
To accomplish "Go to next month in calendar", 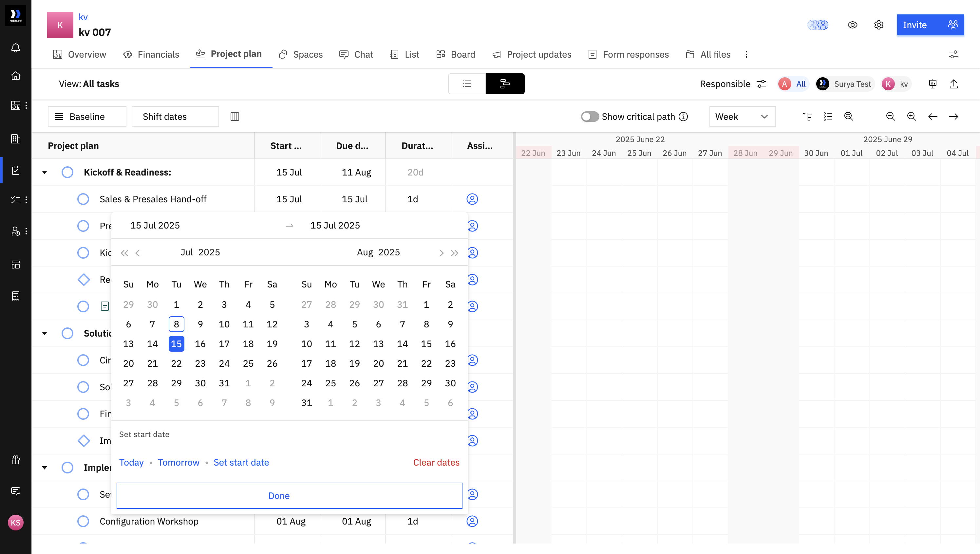I will (x=441, y=253).
